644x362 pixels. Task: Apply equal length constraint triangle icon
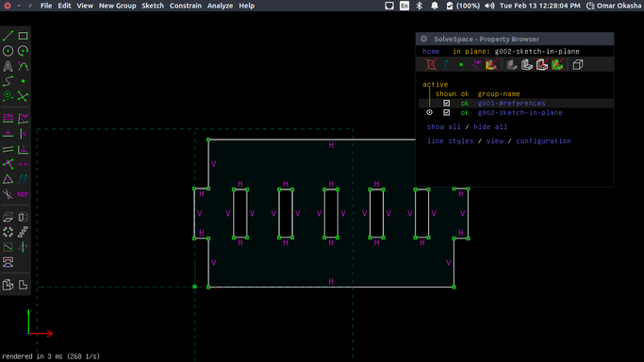[8, 179]
